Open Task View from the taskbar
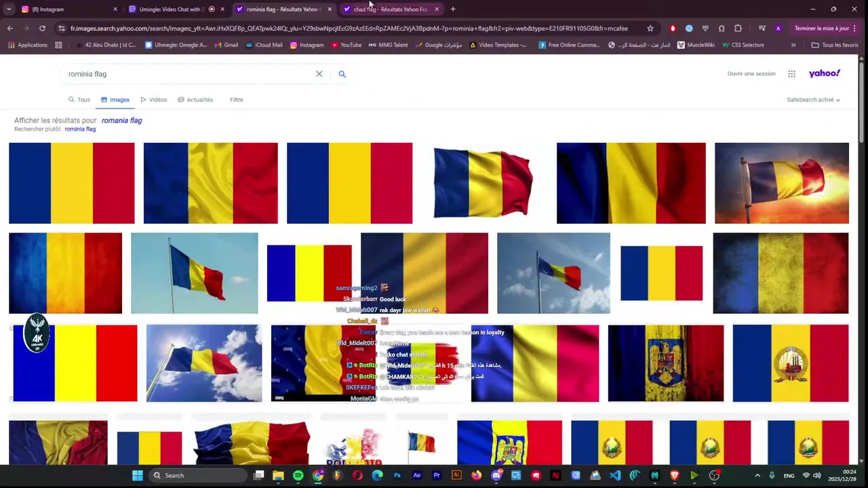The image size is (868, 488). coord(258,475)
